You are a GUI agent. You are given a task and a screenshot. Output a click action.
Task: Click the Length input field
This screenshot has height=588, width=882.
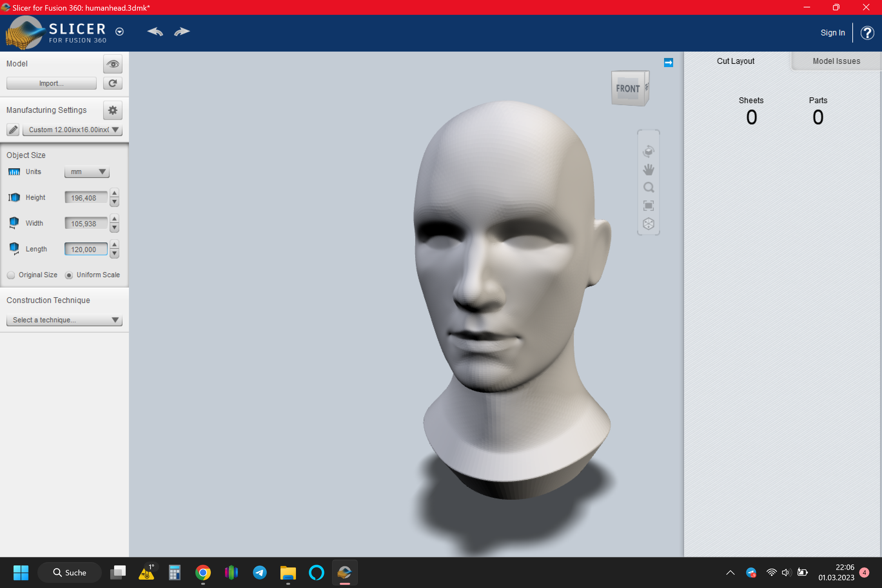[86, 250]
